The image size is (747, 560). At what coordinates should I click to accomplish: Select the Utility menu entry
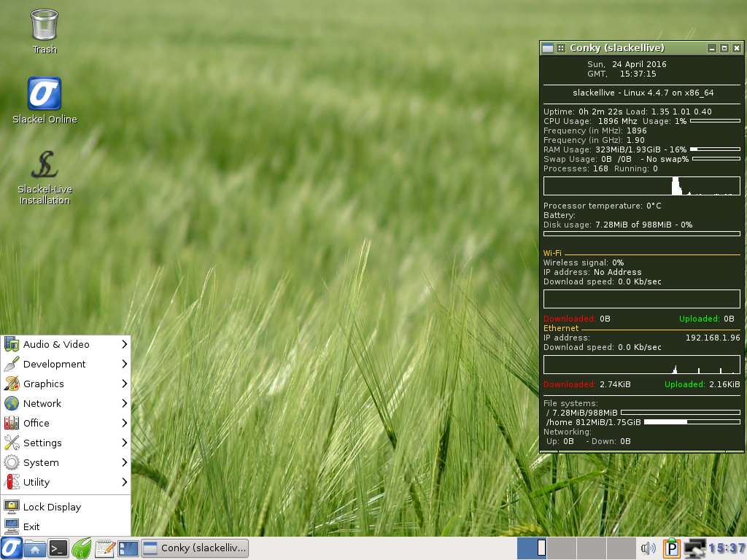(x=66, y=482)
